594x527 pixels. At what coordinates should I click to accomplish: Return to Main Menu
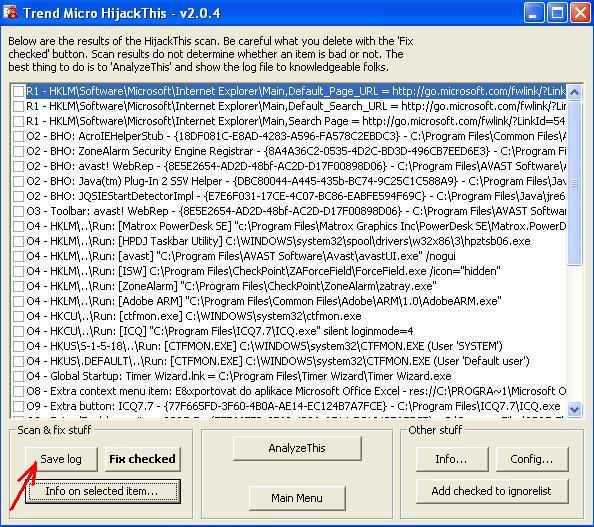[297, 498]
